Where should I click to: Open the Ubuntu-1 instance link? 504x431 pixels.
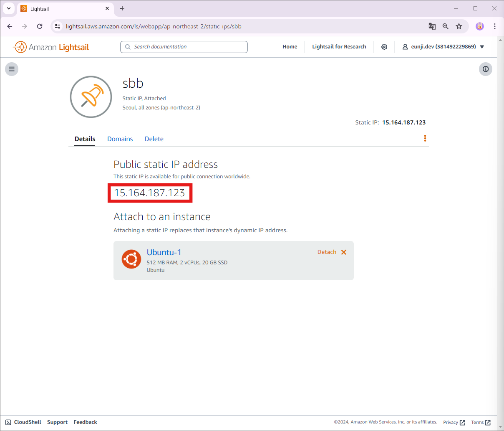pyautogui.click(x=164, y=252)
